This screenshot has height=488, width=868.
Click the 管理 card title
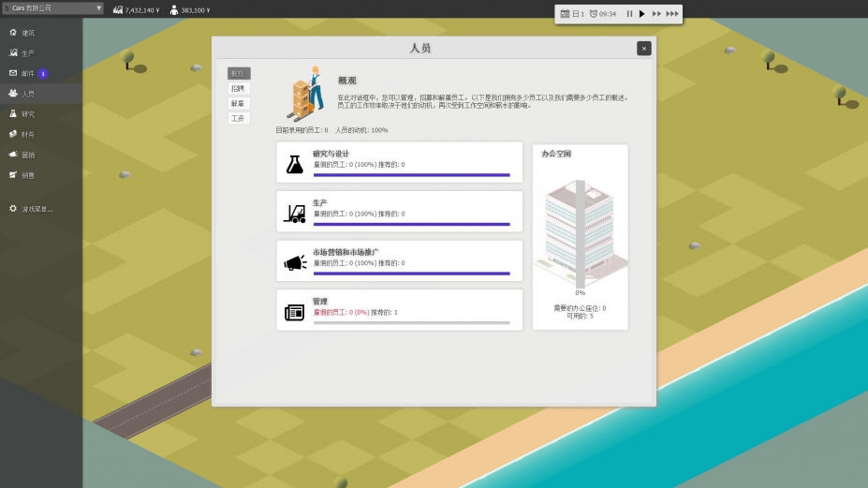point(320,302)
